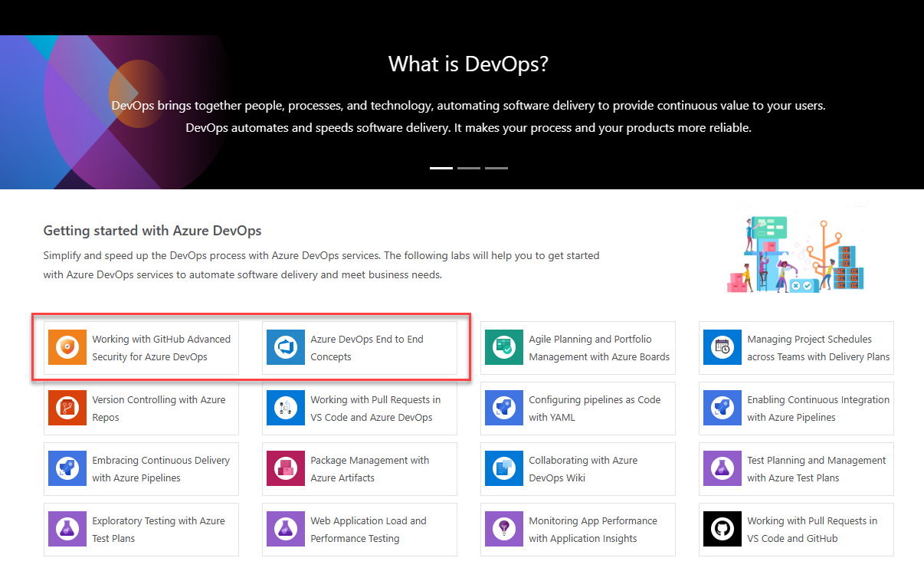This screenshot has width=924, height=581.
Task: Click the icon beside Pull Requests in Azure DevOps
Action: pos(286,409)
